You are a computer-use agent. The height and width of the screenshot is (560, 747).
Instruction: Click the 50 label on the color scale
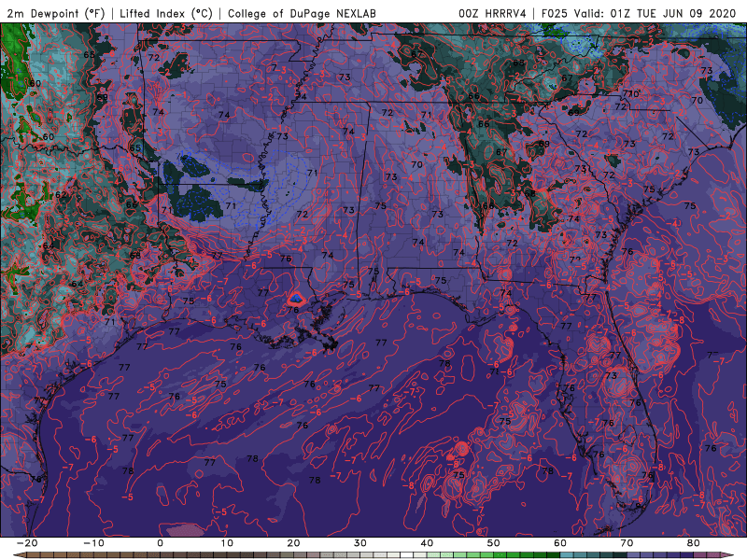(x=494, y=543)
